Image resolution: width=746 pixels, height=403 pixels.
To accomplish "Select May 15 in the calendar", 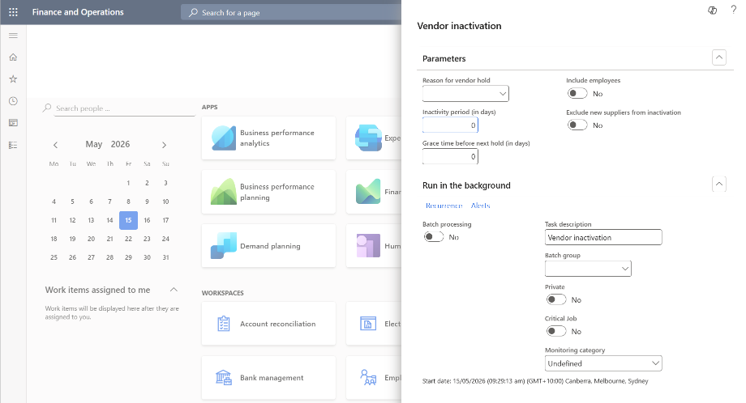I will point(128,220).
